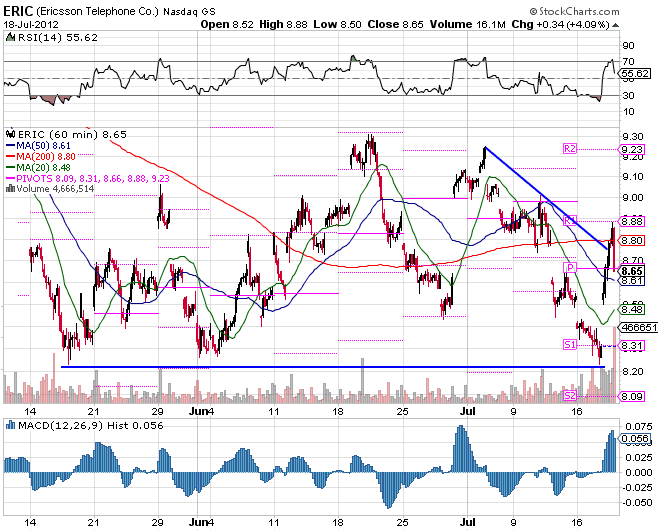Click the magenta PIVOTS legend line swatch

point(10,178)
